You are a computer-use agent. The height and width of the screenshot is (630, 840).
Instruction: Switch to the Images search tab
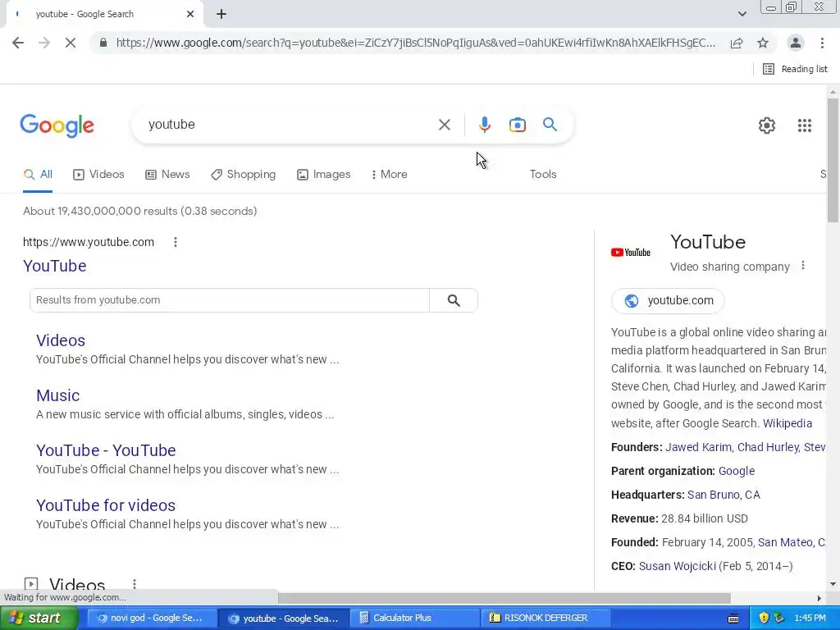pos(323,175)
